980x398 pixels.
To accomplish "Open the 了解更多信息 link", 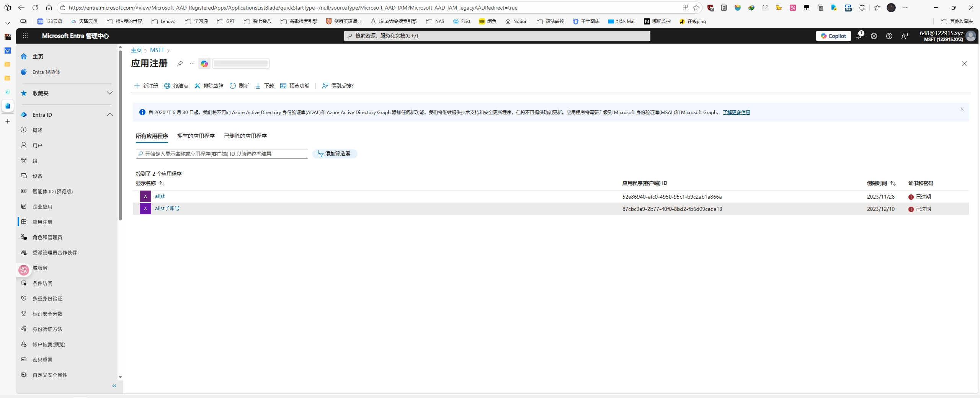I will click(736, 113).
